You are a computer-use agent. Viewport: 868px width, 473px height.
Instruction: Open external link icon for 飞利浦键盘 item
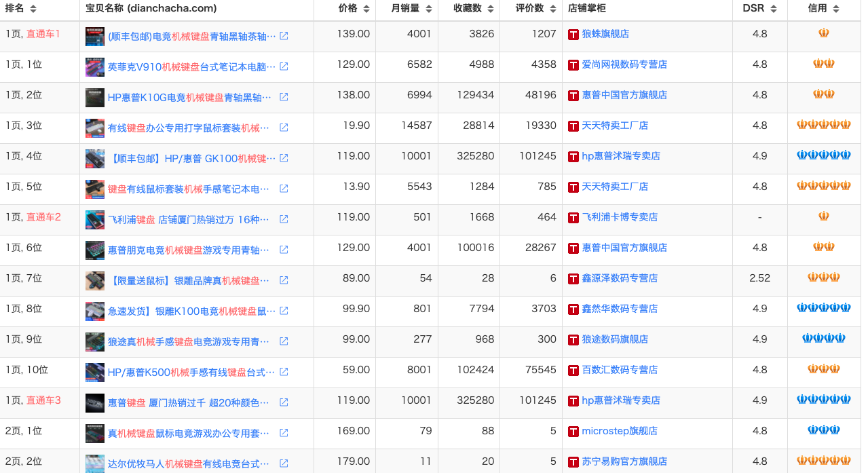(284, 219)
